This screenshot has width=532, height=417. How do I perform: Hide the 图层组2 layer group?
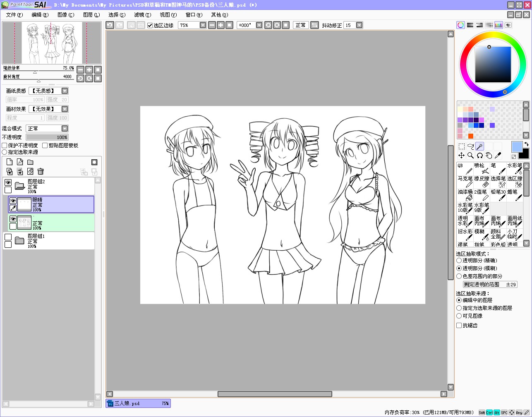tap(8, 182)
